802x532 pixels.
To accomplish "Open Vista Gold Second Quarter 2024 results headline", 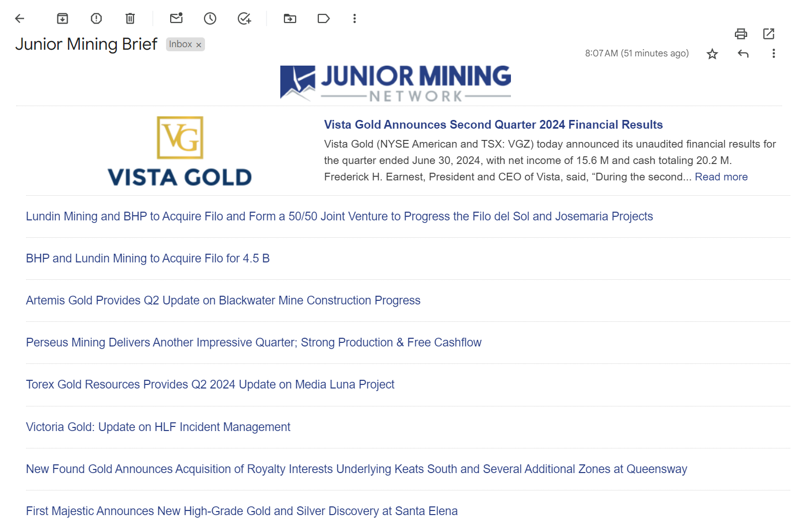I will point(493,125).
